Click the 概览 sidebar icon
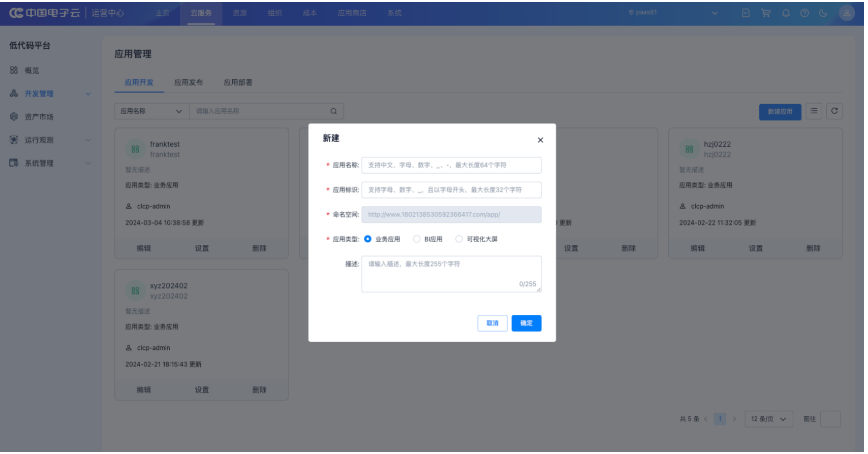 pyautogui.click(x=14, y=71)
